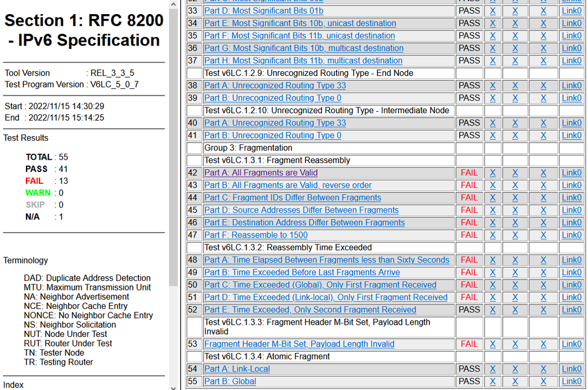Select 'Test v6LC.1.3.1: Fragment Reassembly' text
Image resolution: width=588 pixels, height=390 pixels.
pyautogui.click(x=277, y=160)
